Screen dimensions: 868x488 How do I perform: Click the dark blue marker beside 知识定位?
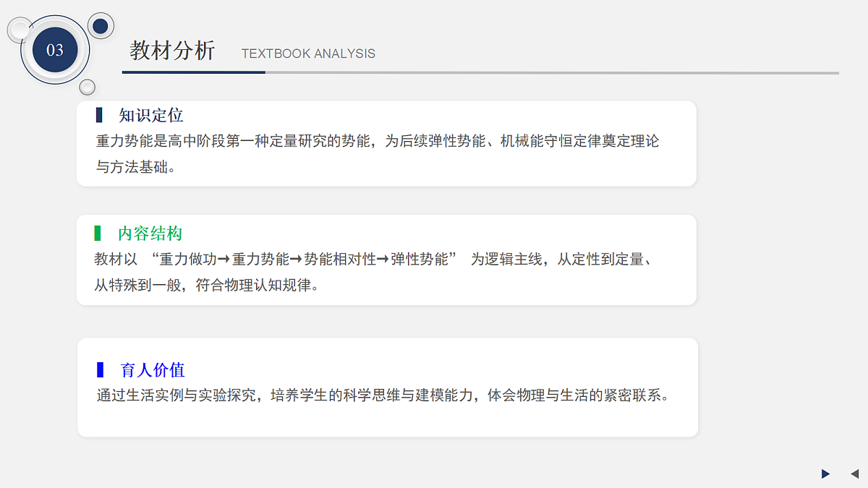click(x=99, y=115)
